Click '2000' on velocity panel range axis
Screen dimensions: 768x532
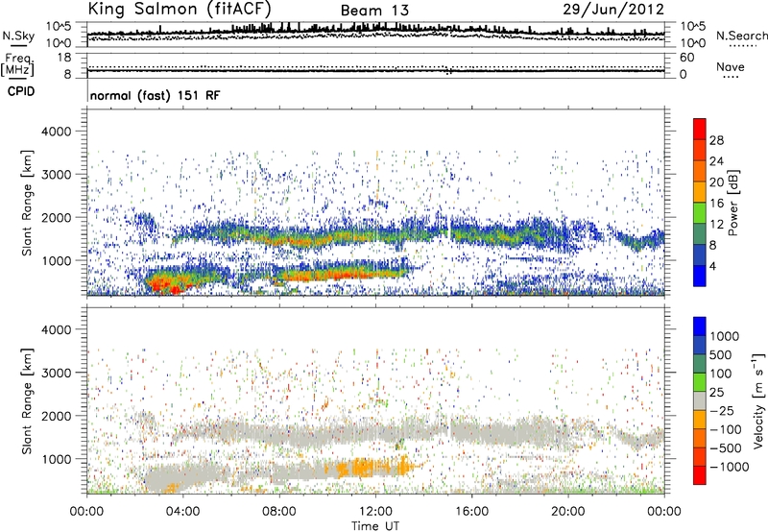(57, 416)
